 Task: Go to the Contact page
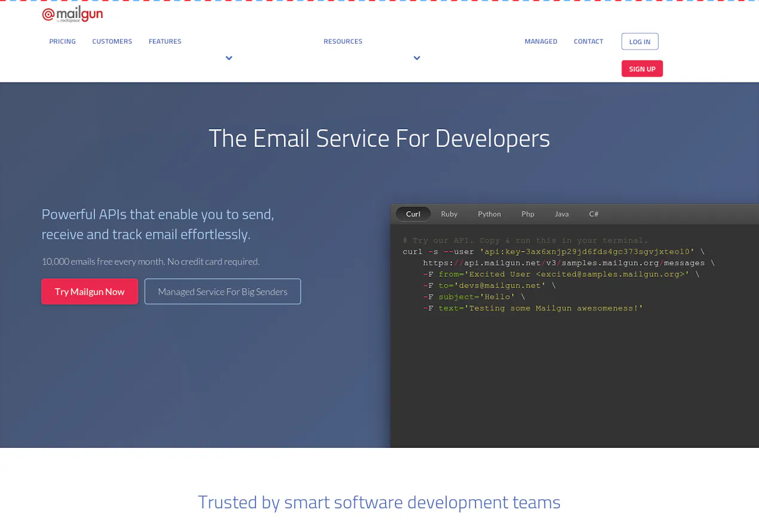[x=588, y=41]
